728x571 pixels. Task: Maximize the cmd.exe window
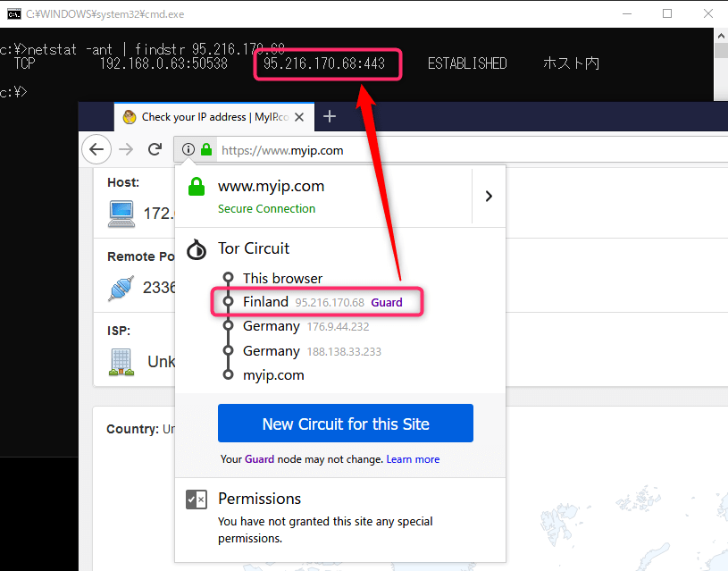coord(667,14)
